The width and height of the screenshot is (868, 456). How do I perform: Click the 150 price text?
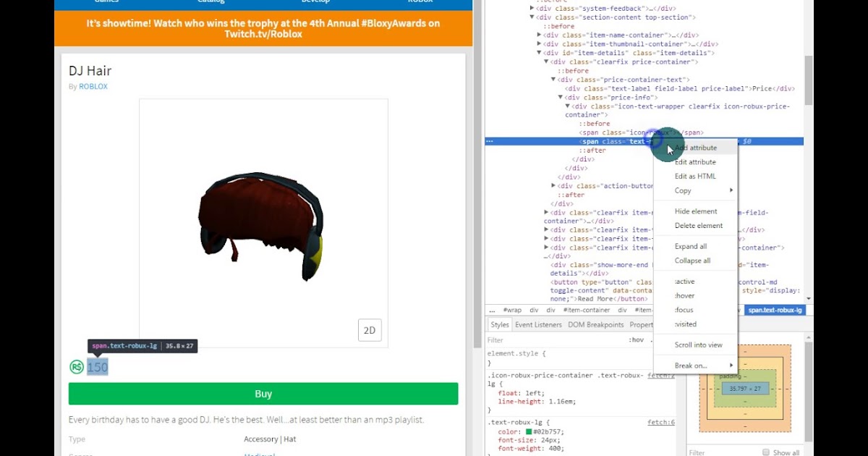point(98,367)
